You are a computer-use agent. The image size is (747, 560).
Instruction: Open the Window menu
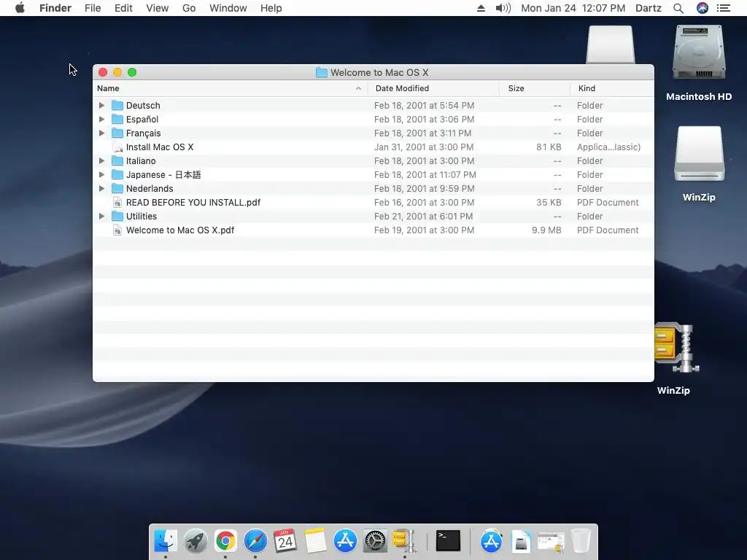coord(228,8)
